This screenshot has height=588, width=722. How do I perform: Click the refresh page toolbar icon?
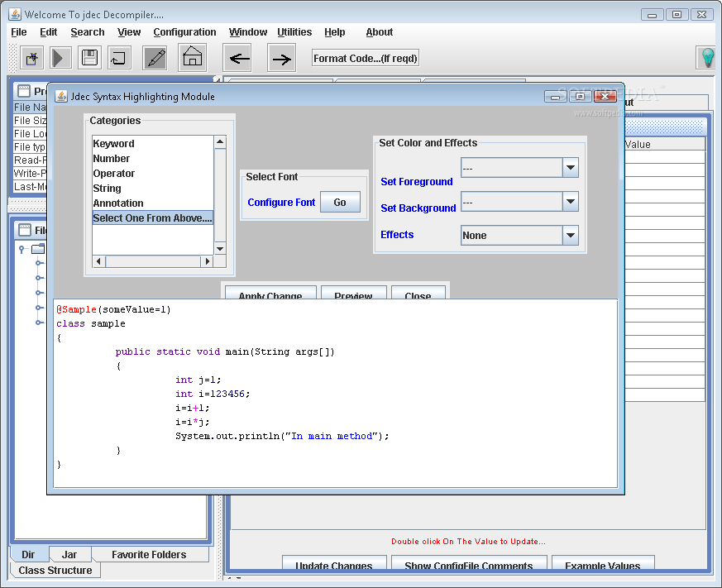pos(119,58)
